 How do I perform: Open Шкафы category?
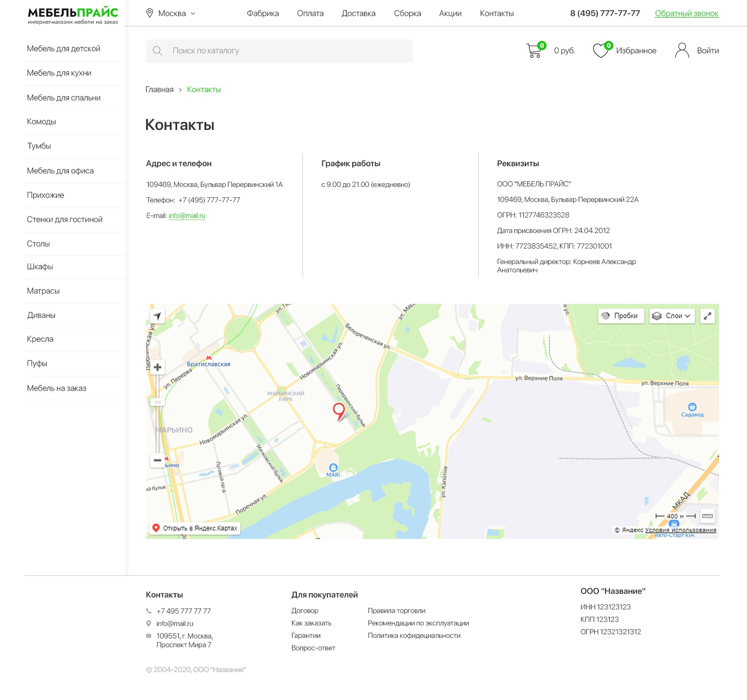pos(40,267)
